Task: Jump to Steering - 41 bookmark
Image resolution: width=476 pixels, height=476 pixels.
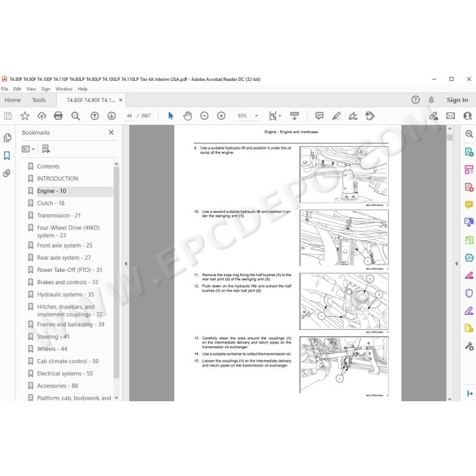Action: tap(53, 337)
